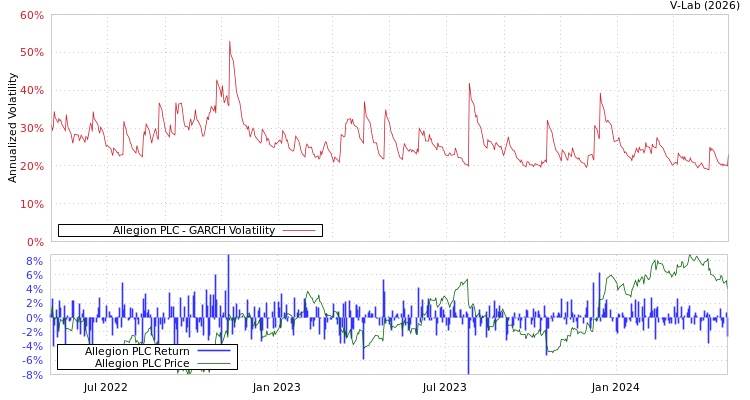This screenshot has height=400, width=750.
Task: Select the 'Allegion PLC - GARCH Volatility' legend label
Action: [x=193, y=231]
